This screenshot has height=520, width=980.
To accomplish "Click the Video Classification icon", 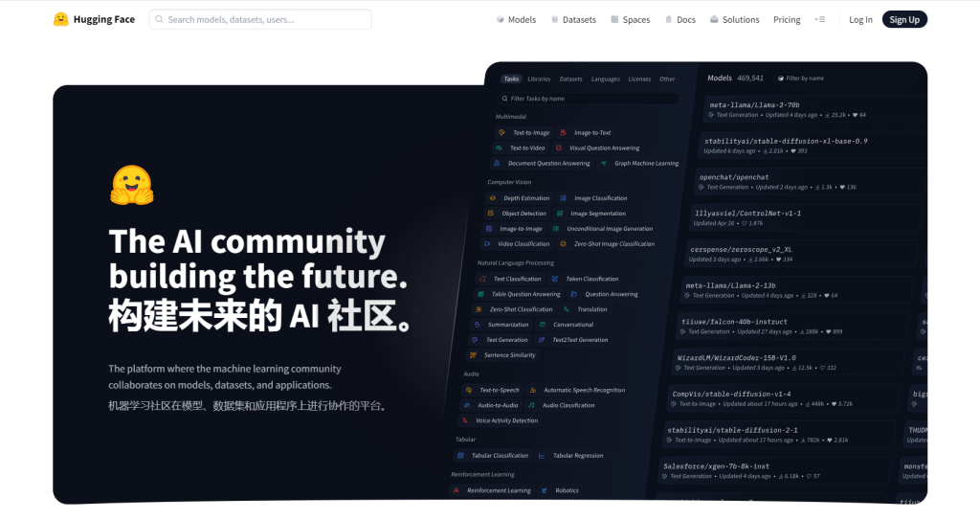I will [x=487, y=244].
